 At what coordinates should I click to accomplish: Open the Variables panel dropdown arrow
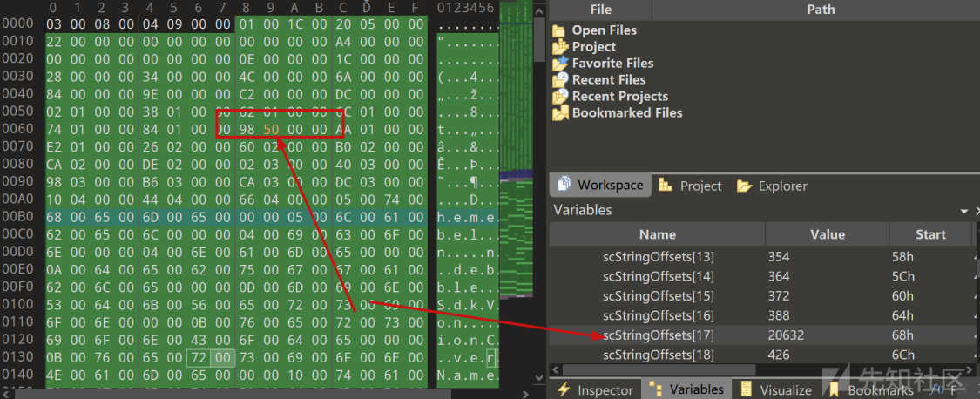coord(964,212)
